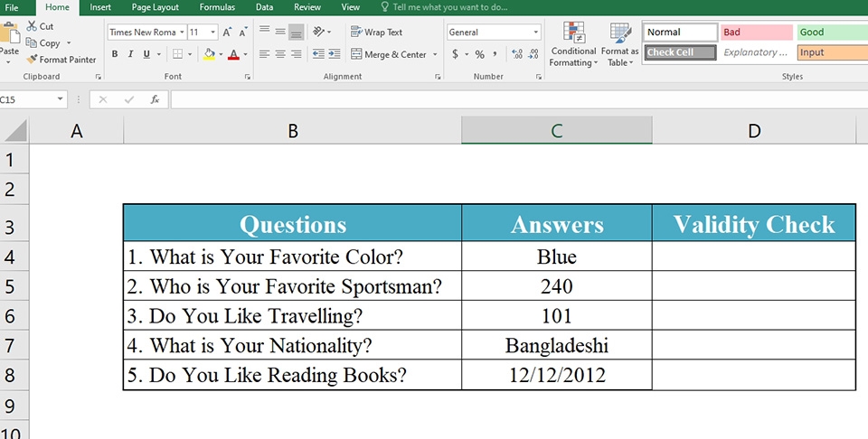Screen dimensions: 868x439
Task: Open the General number format dropdown
Action: pos(535,33)
